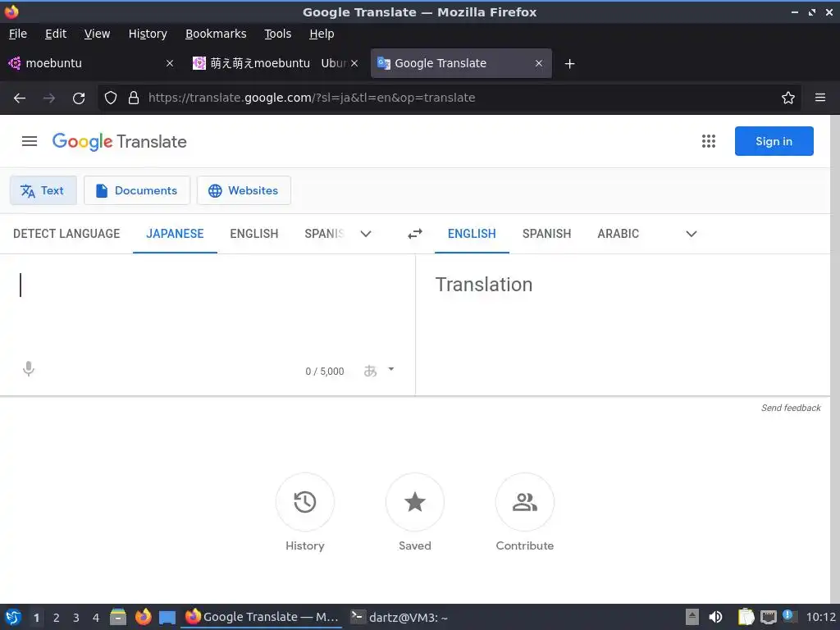This screenshot has height=630, width=840.
Task: Switch to workspace 3
Action: tap(76, 618)
